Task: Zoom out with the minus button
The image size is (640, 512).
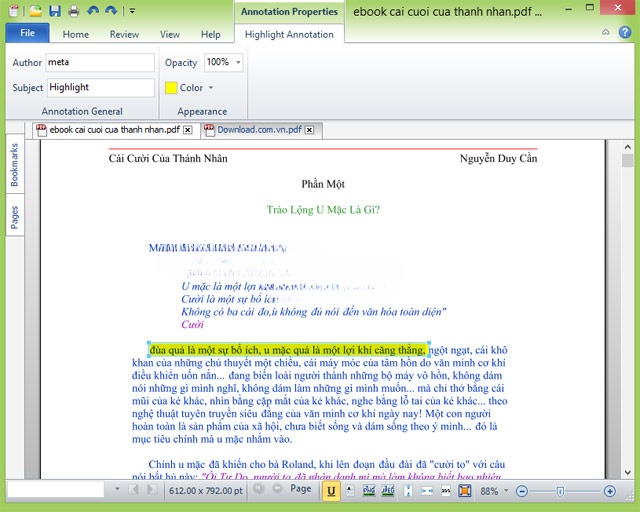Action: (522, 491)
